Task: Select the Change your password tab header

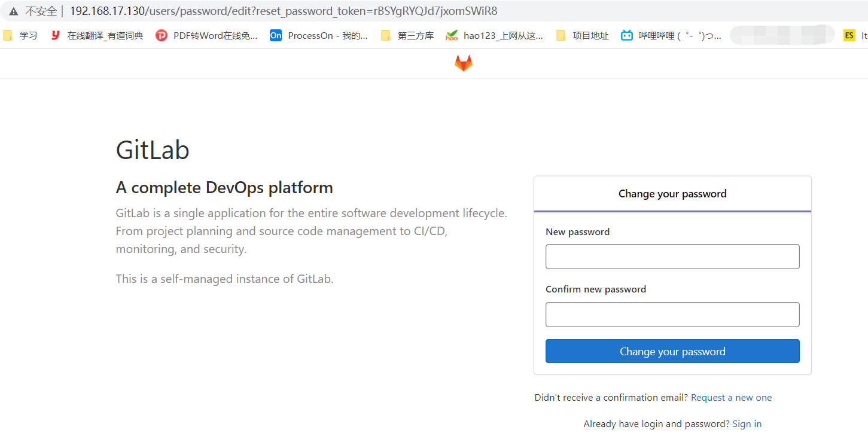Action: (x=672, y=194)
